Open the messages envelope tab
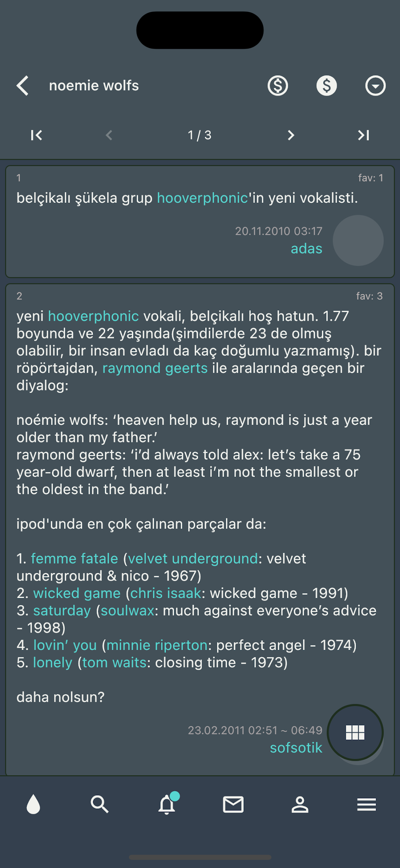Viewport: 400px width, 868px height. click(233, 804)
